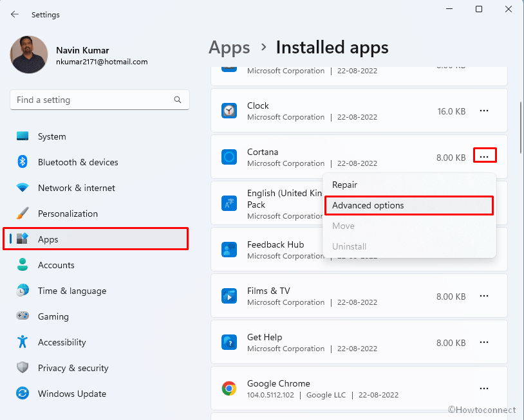Open more options for Clock
This screenshot has width=524, height=420.
[484, 111]
